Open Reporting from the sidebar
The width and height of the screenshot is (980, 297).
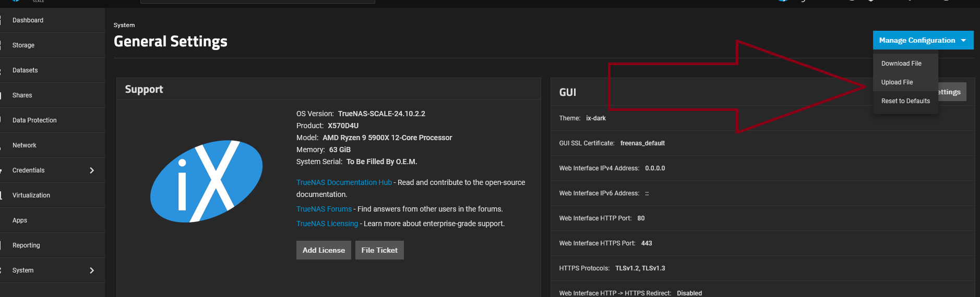pos(52,245)
